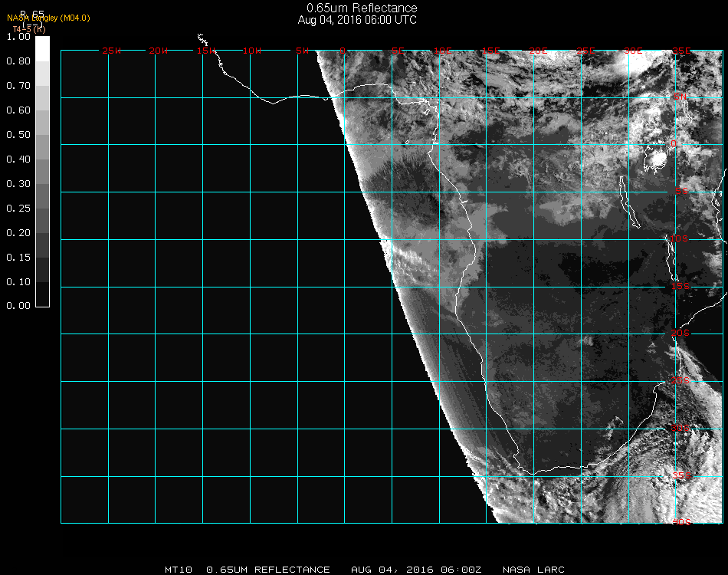
Task: Select the 0.70 colorbar scale value
Action: [x=18, y=86]
